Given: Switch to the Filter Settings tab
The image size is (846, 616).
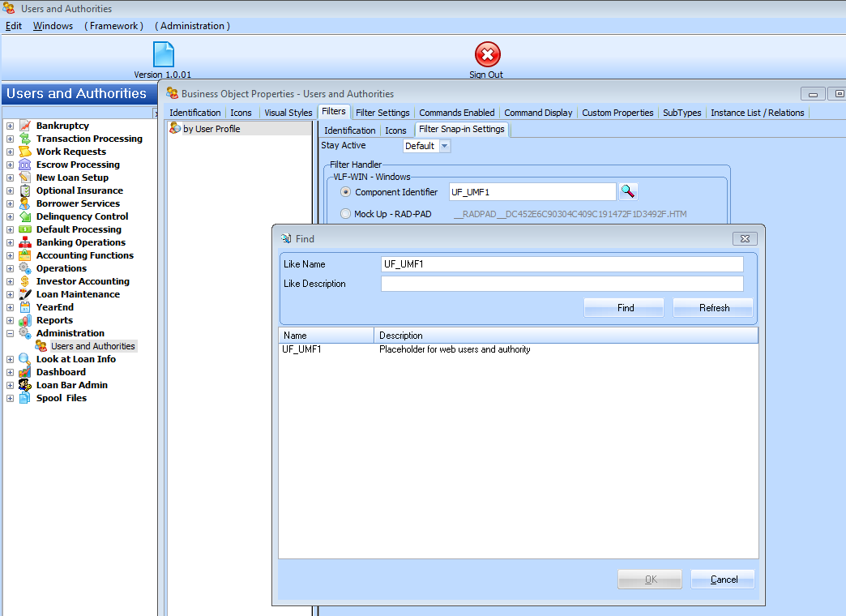Looking at the screenshot, I should click(x=382, y=113).
